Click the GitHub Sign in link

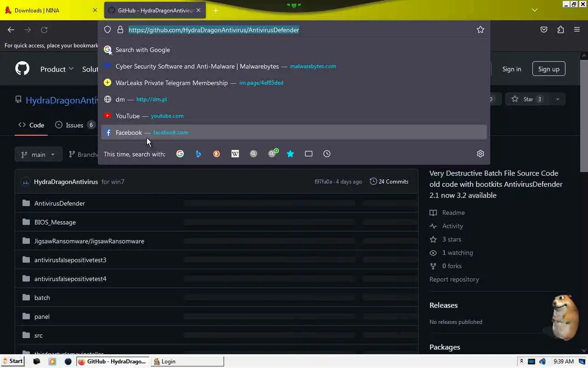point(512,69)
